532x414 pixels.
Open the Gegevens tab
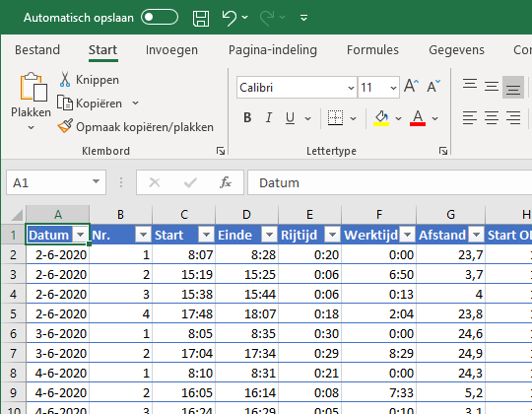456,50
